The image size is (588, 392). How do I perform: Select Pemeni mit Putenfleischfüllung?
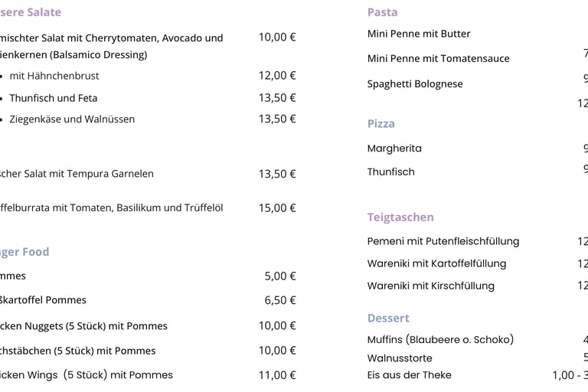pyautogui.click(x=443, y=241)
